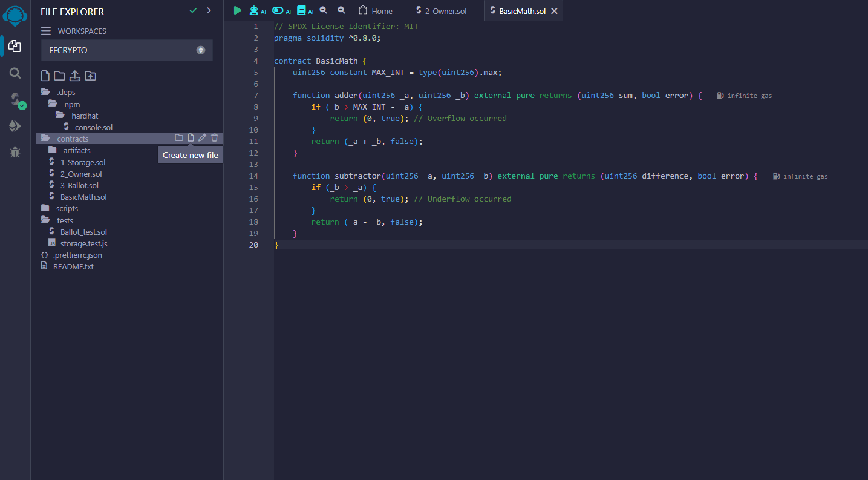Click the WORKSPACES label
Viewport: 868px width, 480px height.
click(x=82, y=31)
